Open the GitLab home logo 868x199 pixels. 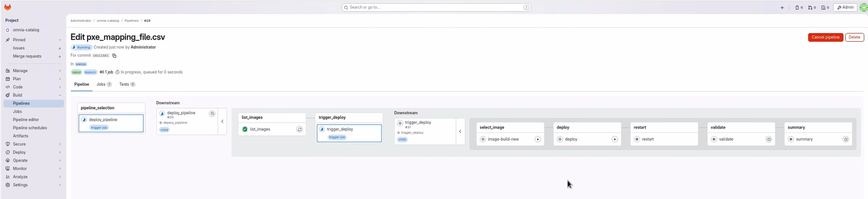[7, 7]
